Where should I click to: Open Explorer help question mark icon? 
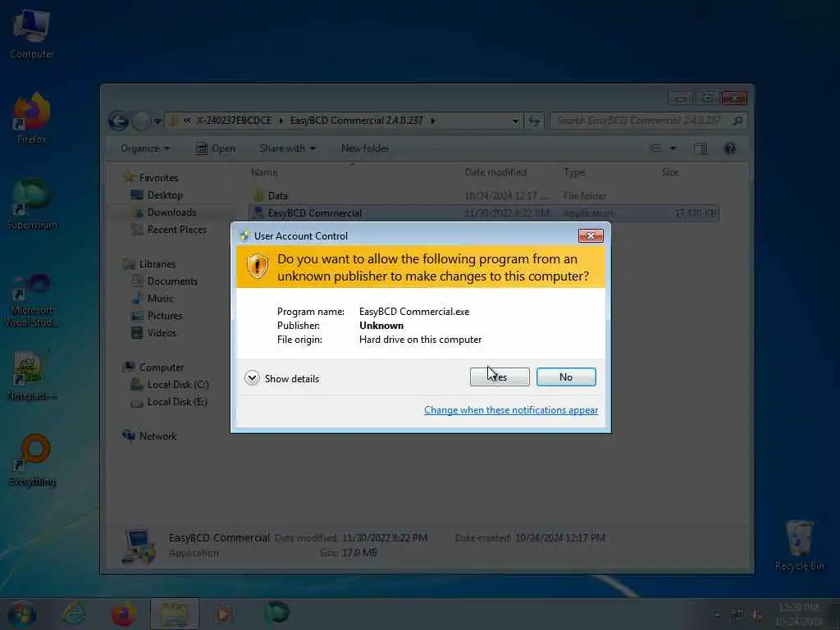(729, 149)
